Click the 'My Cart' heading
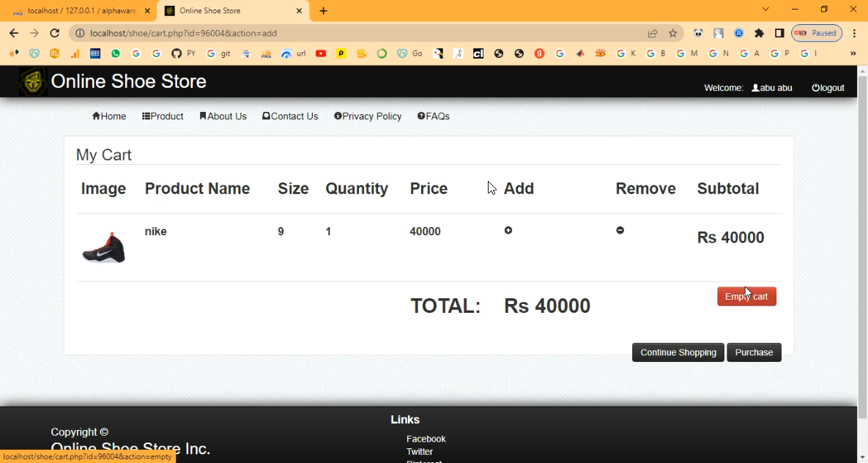Screen dimensions: 868x463 tap(103, 155)
